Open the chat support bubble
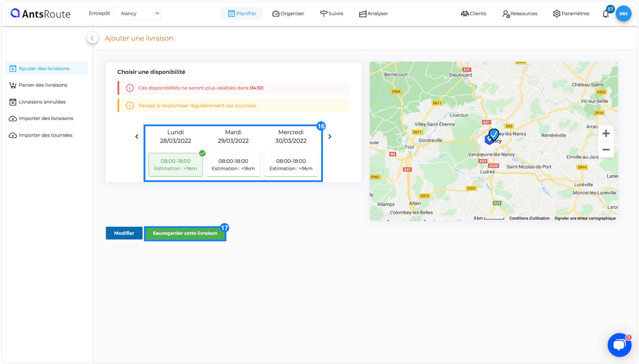Image resolution: width=639 pixels, height=364 pixels. (619, 345)
